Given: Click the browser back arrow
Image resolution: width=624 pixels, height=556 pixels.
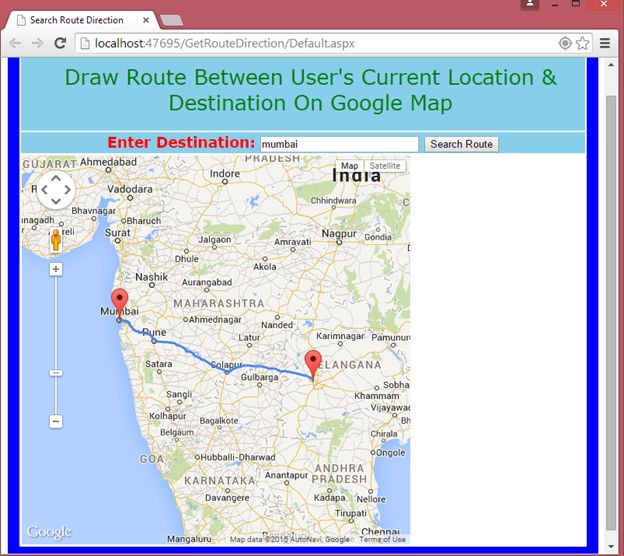Looking at the screenshot, I should [x=15, y=43].
